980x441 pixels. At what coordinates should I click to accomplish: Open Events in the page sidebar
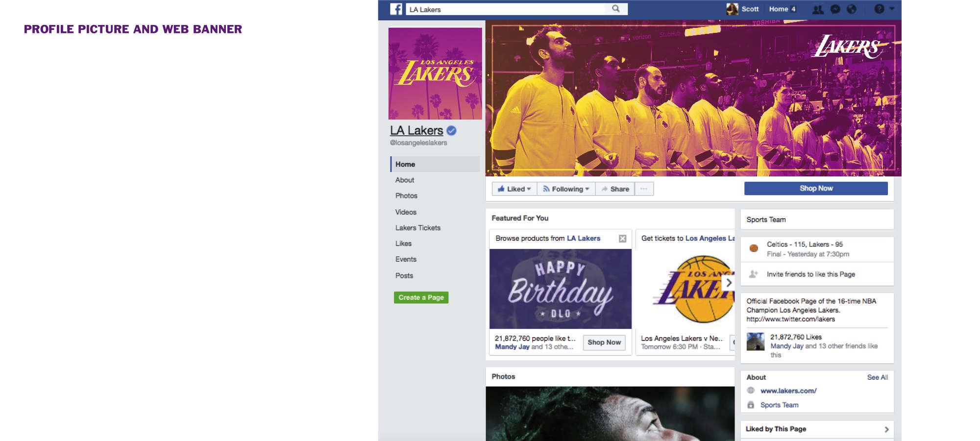click(406, 259)
